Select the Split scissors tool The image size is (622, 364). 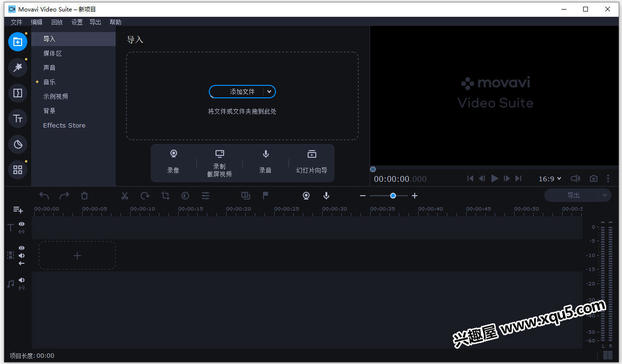click(x=125, y=196)
